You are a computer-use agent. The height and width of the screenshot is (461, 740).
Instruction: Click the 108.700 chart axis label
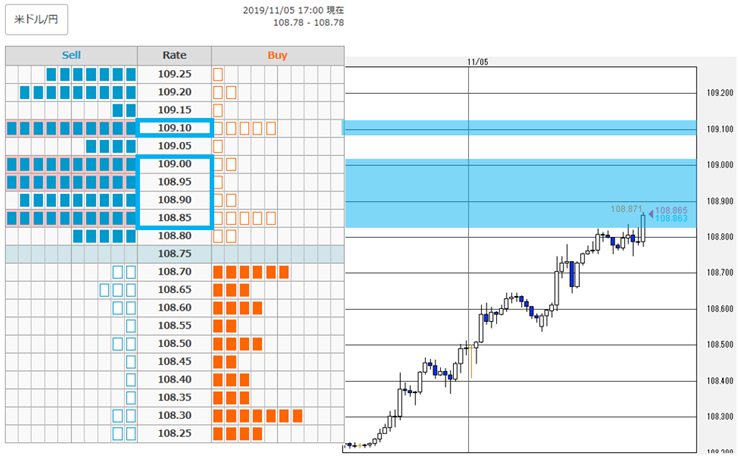720,273
